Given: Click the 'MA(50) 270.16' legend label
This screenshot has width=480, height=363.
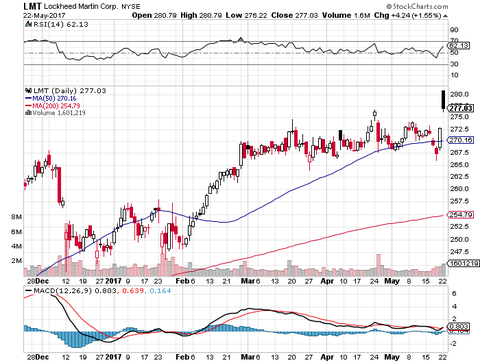Looking at the screenshot, I should (54, 98).
